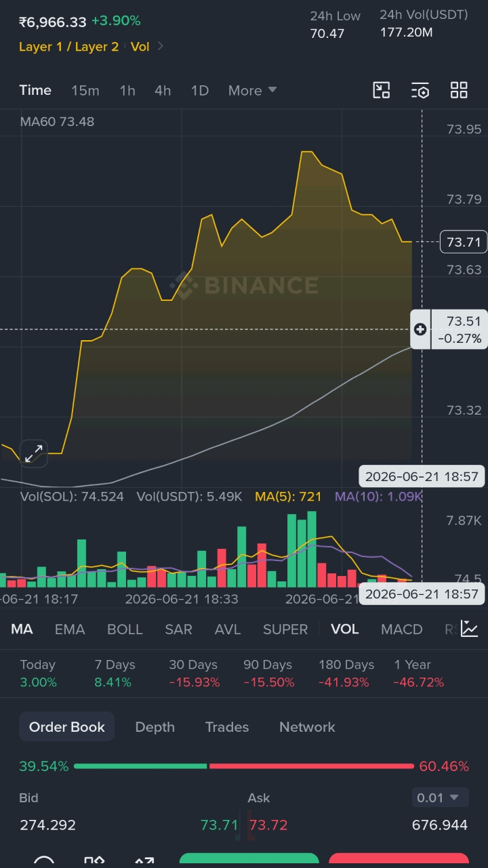
Task: Switch to the Depth tab
Action: coord(155,726)
